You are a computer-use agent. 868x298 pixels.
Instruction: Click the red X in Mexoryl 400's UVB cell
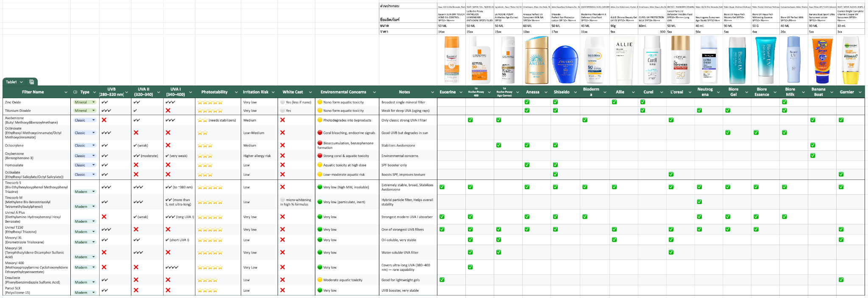coord(104,267)
